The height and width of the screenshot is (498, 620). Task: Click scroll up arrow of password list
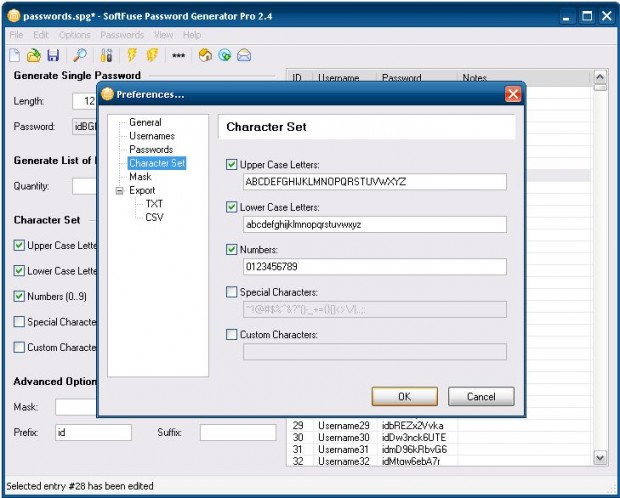point(600,77)
